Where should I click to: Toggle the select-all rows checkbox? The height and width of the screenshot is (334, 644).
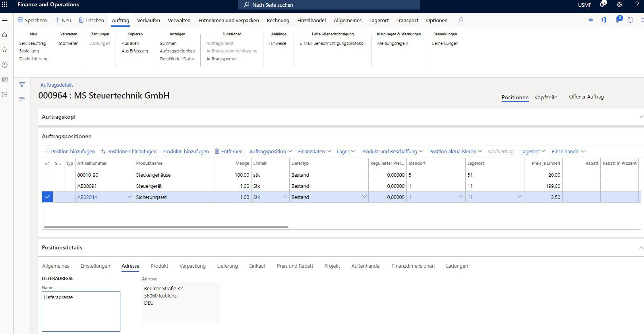click(x=47, y=163)
